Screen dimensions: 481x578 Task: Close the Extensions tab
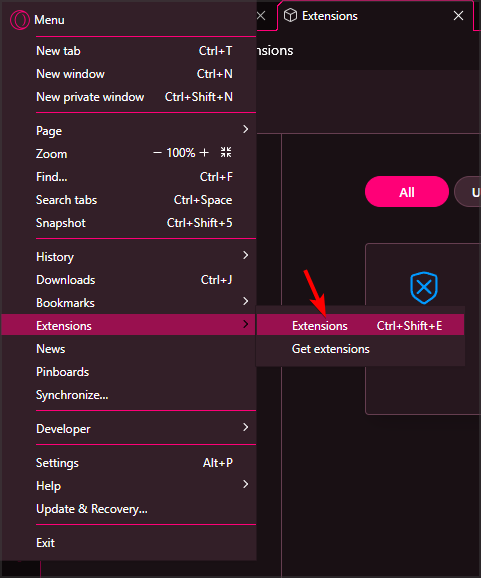pyautogui.click(x=458, y=15)
